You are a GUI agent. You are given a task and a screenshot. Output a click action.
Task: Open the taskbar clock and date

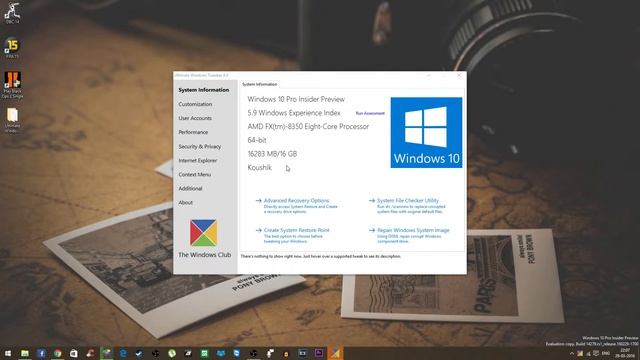(x=625, y=353)
